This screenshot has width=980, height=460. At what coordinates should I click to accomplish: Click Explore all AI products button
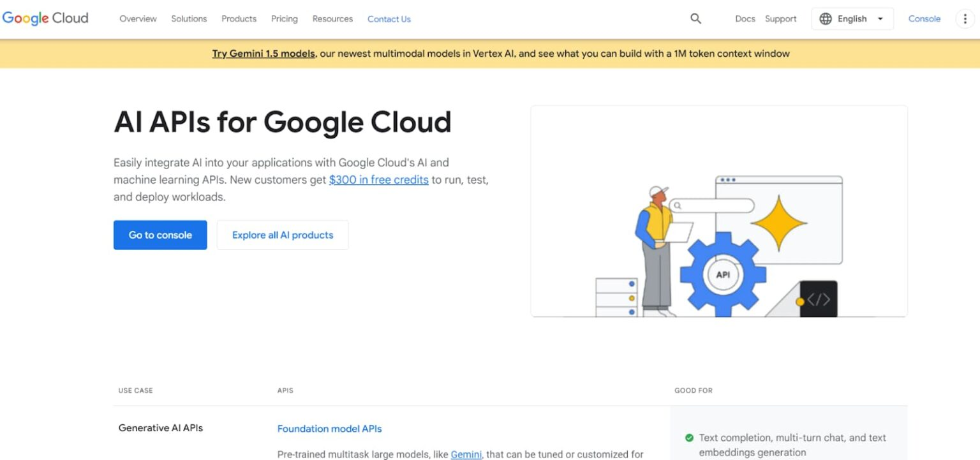click(x=283, y=235)
